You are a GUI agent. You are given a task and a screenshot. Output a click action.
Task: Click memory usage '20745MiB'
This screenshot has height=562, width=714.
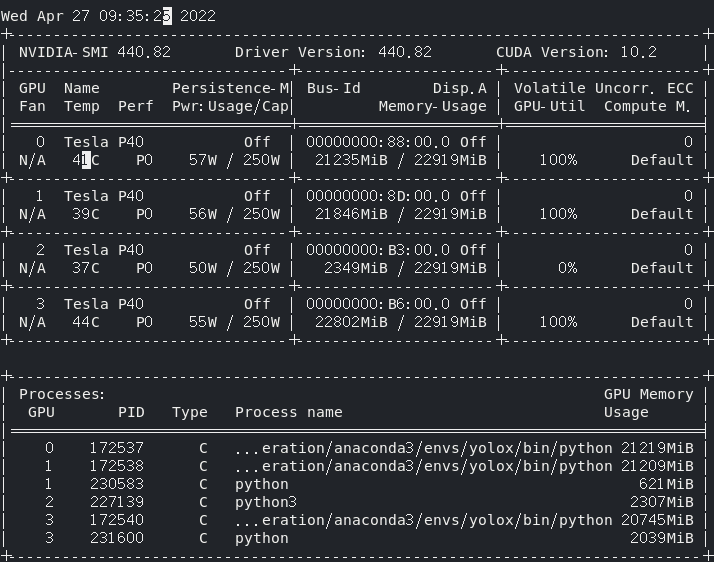click(658, 520)
